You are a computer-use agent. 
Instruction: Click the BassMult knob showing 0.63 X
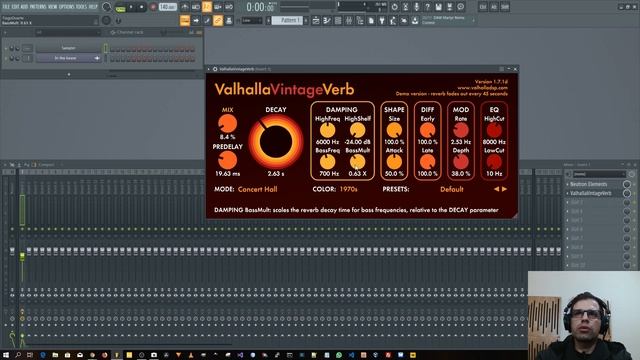(358, 162)
